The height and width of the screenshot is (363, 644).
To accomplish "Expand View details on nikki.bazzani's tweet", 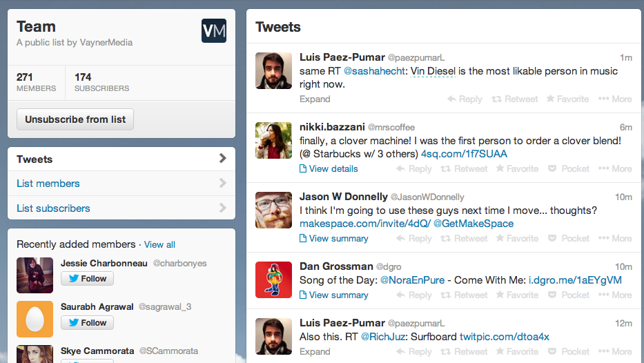I will tap(329, 168).
